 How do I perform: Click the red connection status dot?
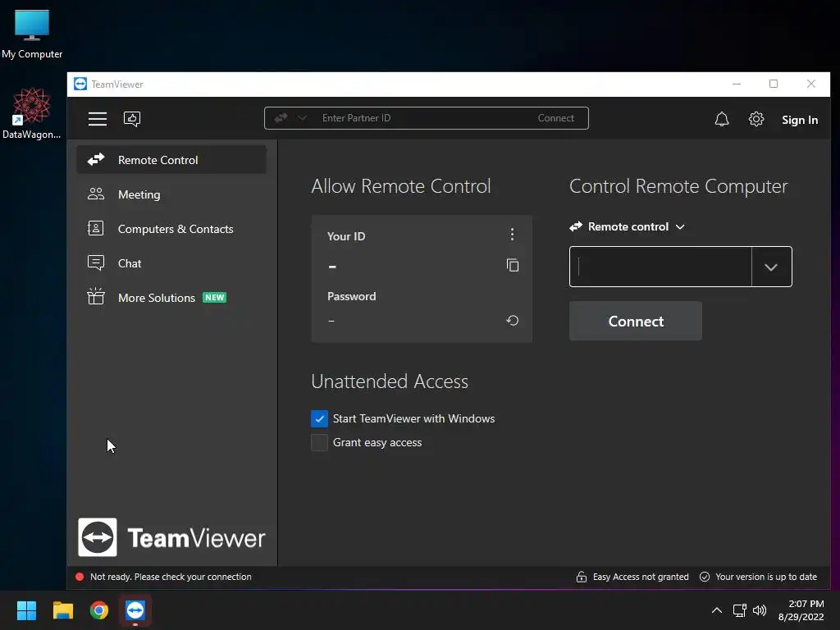tap(80, 577)
